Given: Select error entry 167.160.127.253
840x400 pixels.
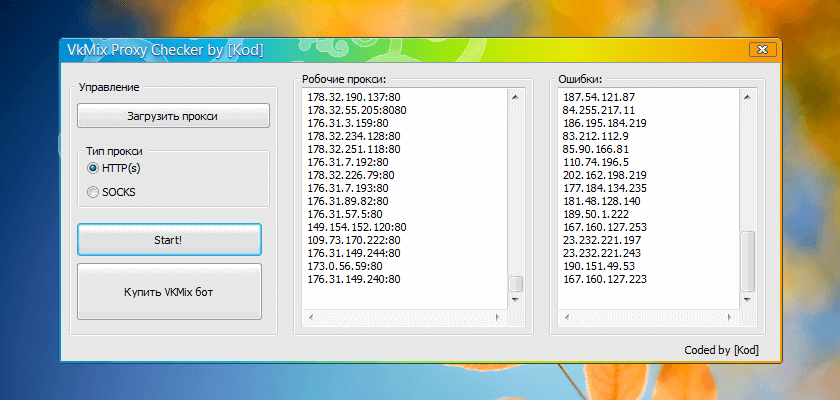Looking at the screenshot, I should (605, 227).
